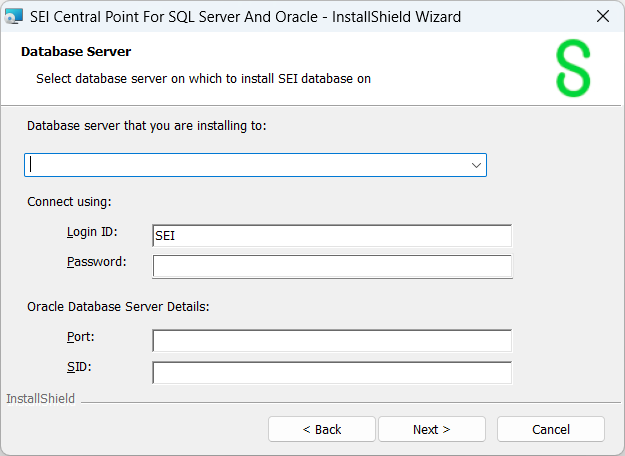Click the 'Port:' label
Viewport: 625px width, 456px height.
click(80, 337)
